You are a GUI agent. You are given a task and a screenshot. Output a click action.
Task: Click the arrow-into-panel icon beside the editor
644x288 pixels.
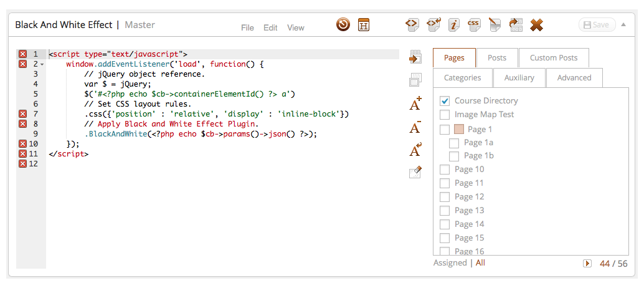[415, 57]
